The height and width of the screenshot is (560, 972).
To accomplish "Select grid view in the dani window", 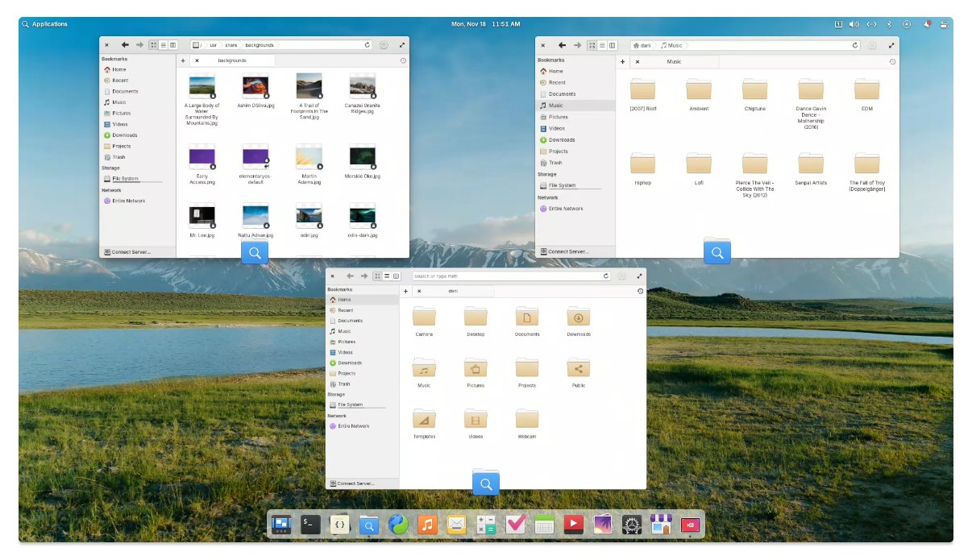I will [376, 276].
